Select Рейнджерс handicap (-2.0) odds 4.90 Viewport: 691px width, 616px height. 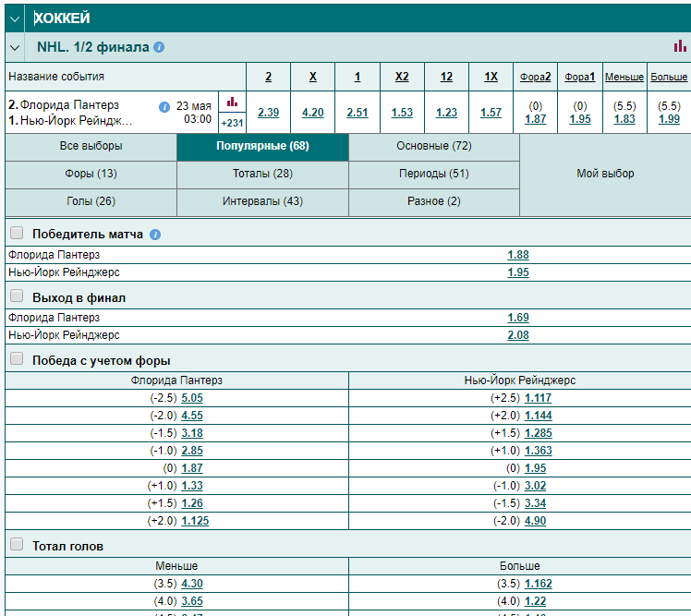point(535,521)
